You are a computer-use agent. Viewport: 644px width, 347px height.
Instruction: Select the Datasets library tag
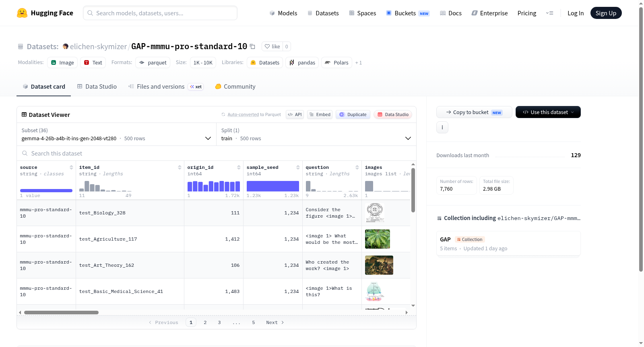pyautogui.click(x=265, y=62)
